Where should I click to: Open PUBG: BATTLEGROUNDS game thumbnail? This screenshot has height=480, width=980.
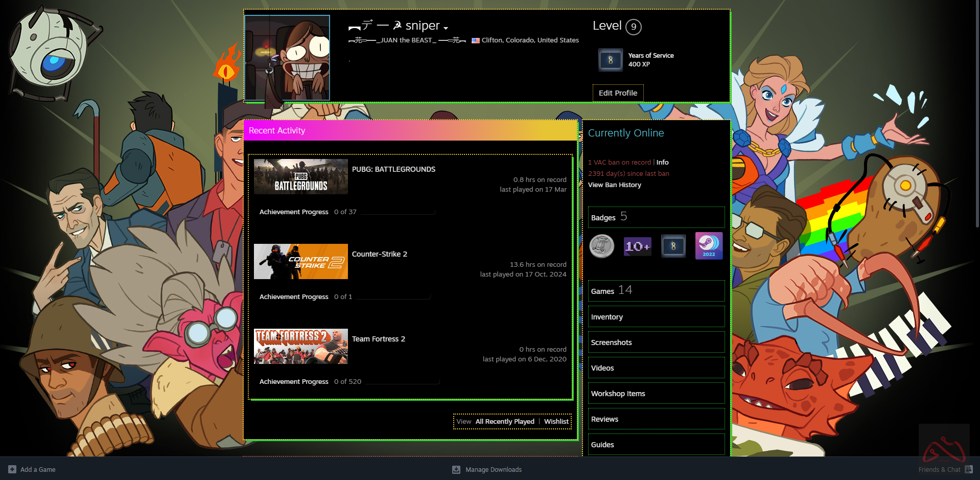click(300, 176)
